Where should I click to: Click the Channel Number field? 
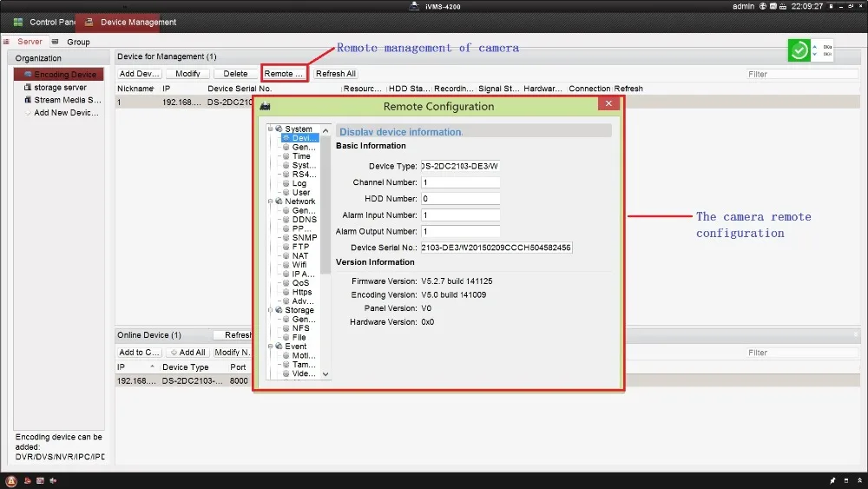tap(460, 182)
